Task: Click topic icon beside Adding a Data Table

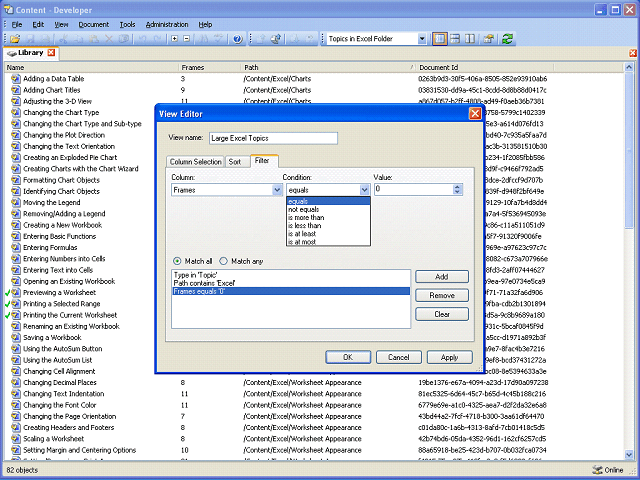Action: (16, 78)
